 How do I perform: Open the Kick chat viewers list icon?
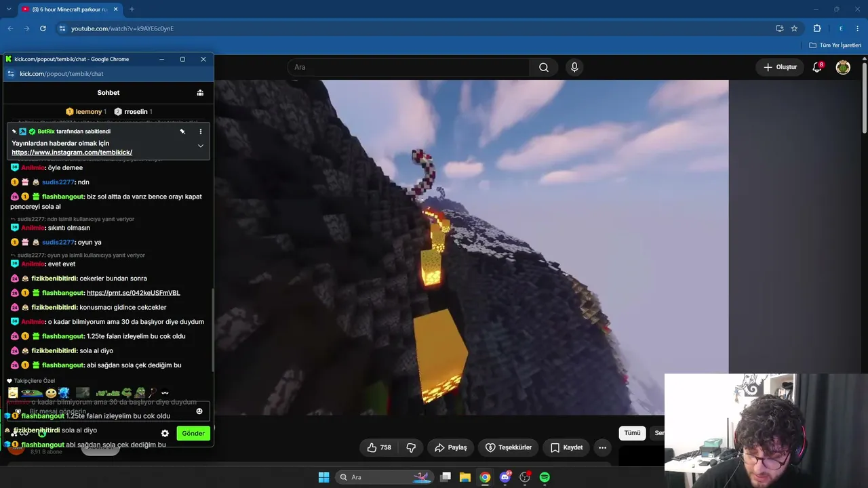tap(200, 93)
